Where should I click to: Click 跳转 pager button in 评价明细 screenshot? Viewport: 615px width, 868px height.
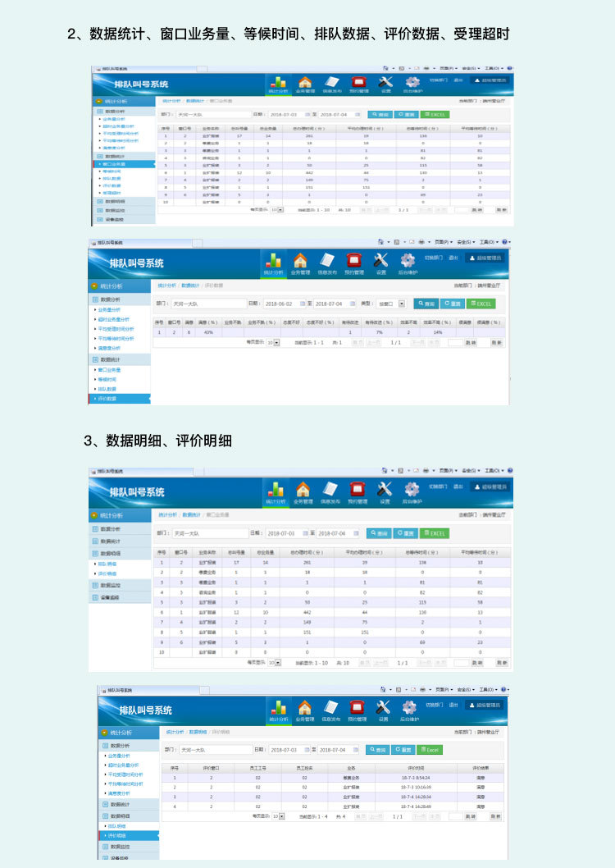pos(470,816)
